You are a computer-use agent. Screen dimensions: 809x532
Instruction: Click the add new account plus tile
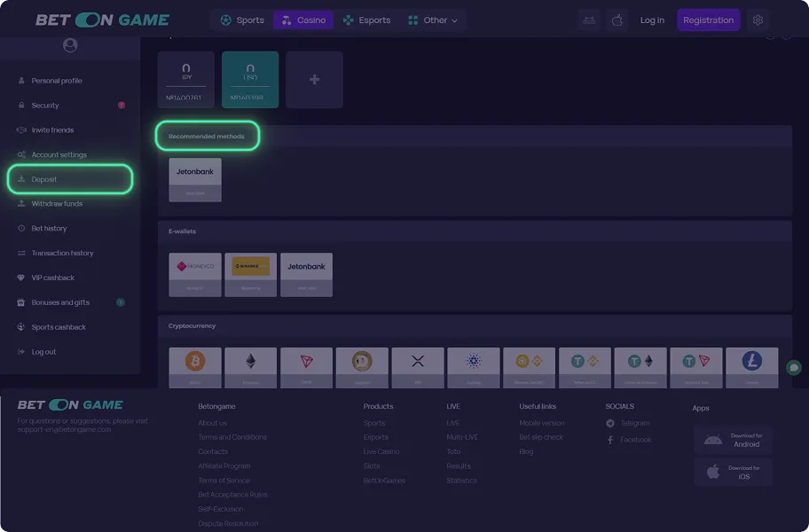coord(314,80)
